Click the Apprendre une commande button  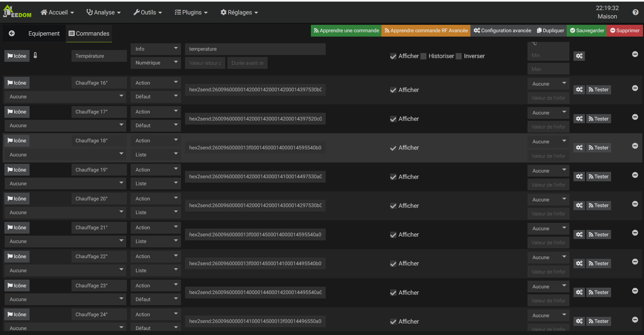346,31
